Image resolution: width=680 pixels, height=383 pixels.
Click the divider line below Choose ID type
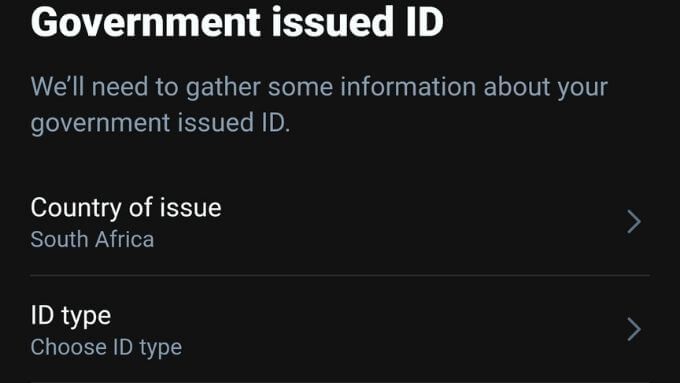point(340,382)
